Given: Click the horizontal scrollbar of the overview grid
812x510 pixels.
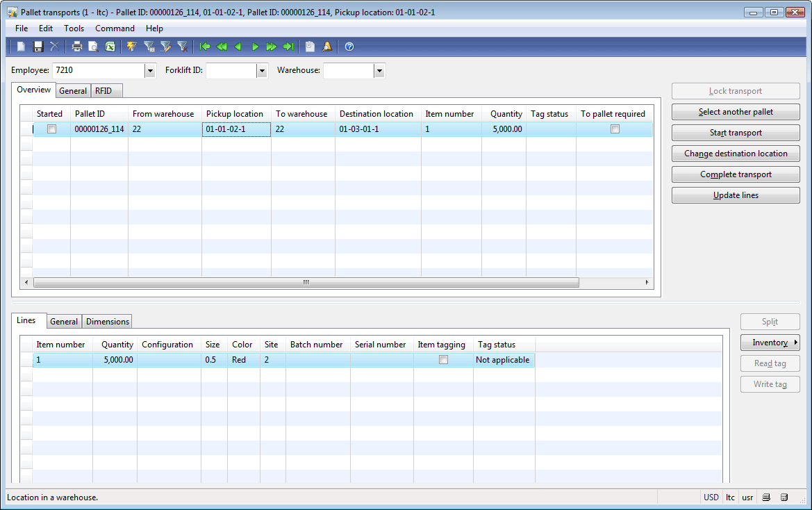Looking at the screenshot, I should (x=306, y=283).
